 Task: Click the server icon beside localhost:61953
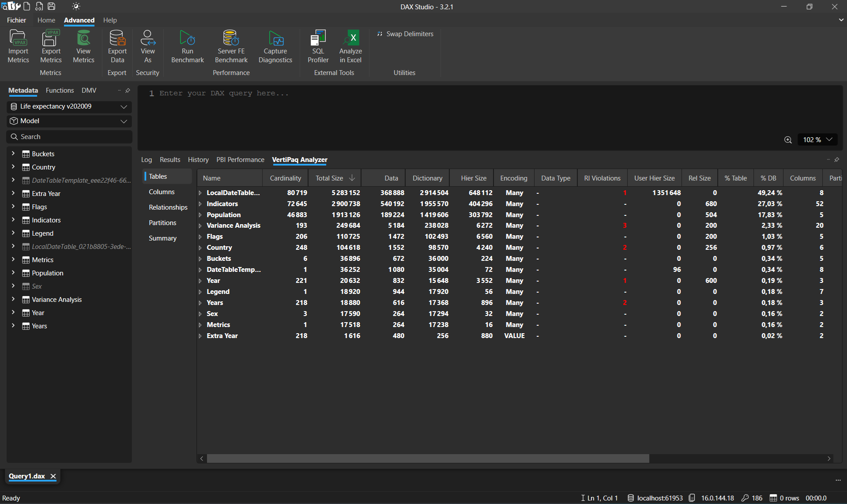pos(631,498)
